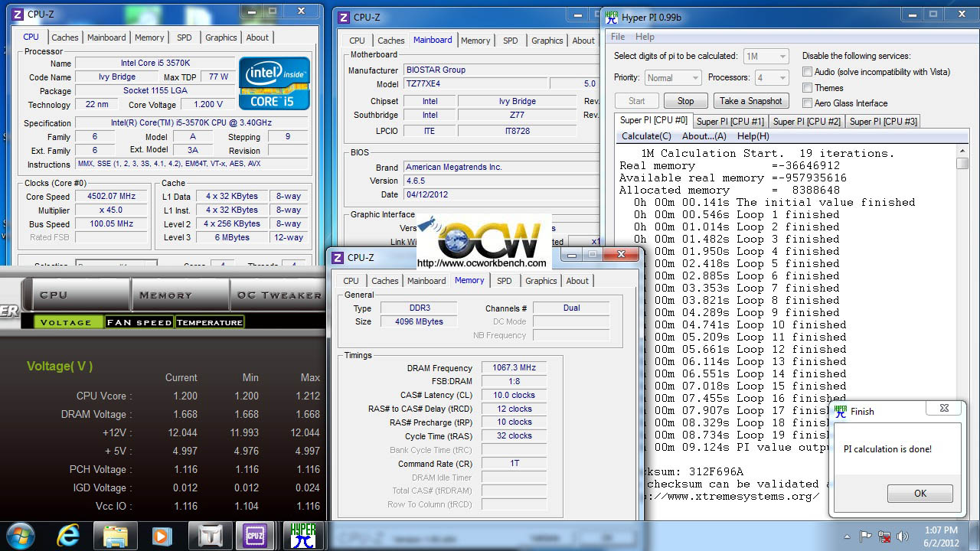Select the FAN SPEED monitor tab
Screen dimensions: 980x551
coord(139,322)
